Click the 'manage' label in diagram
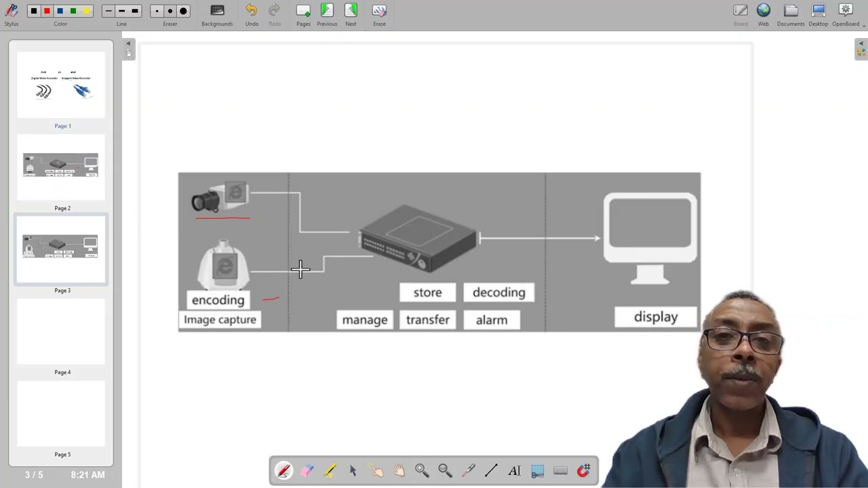This screenshot has height=488, width=868. tap(365, 319)
